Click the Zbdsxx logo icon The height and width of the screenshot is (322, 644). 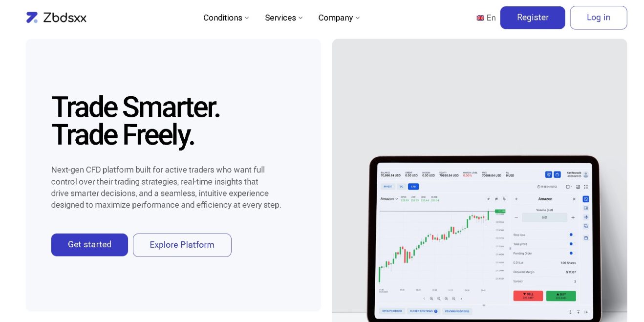click(32, 18)
